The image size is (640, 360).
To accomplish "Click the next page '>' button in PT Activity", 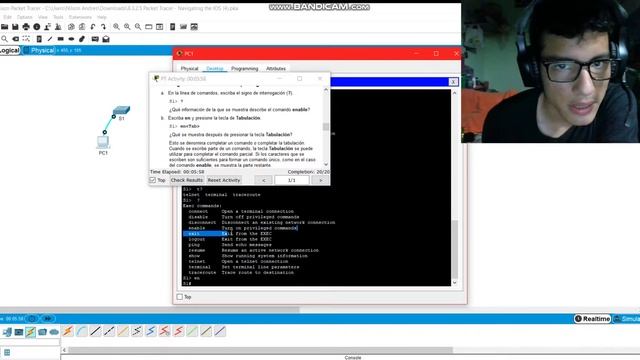I will pyautogui.click(x=320, y=180).
